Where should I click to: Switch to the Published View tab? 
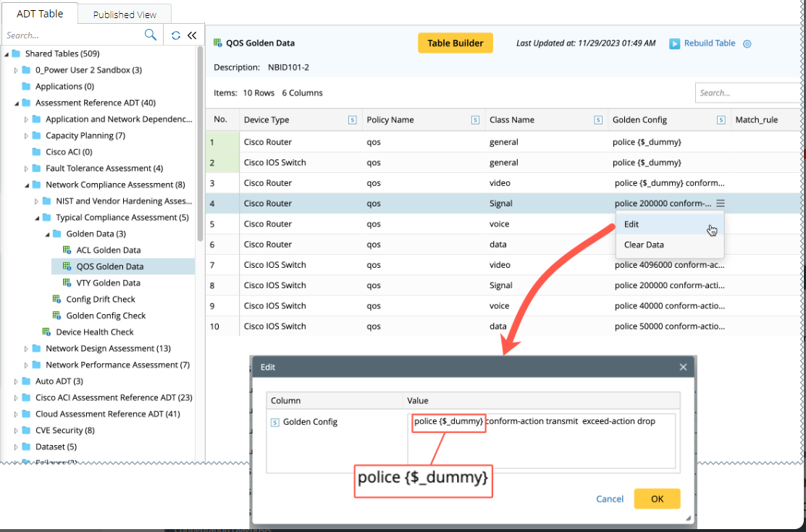point(125,14)
